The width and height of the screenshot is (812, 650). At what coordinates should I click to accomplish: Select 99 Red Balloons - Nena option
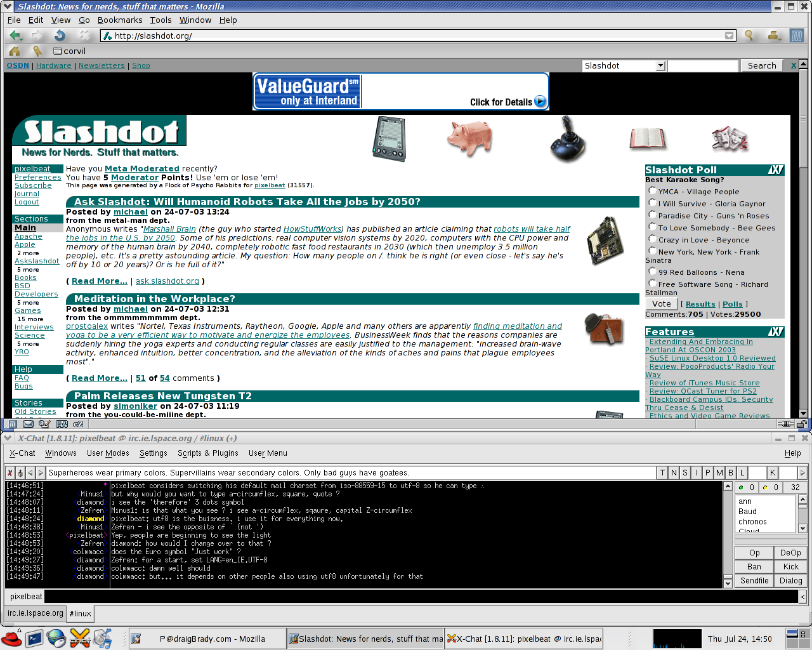pyautogui.click(x=653, y=271)
